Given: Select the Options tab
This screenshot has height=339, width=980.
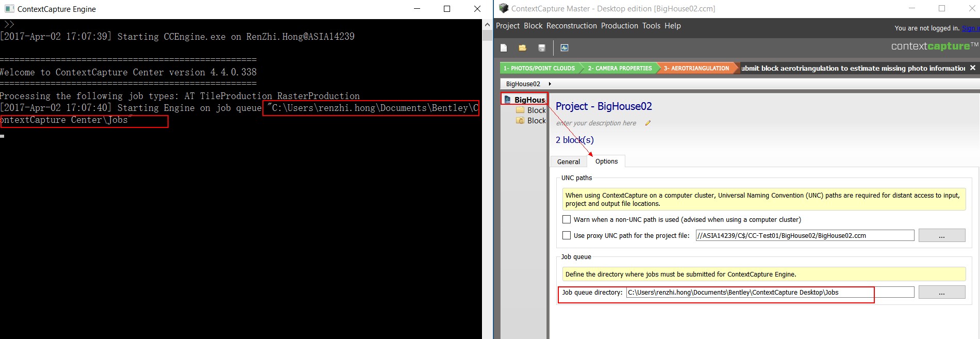Looking at the screenshot, I should (x=606, y=161).
